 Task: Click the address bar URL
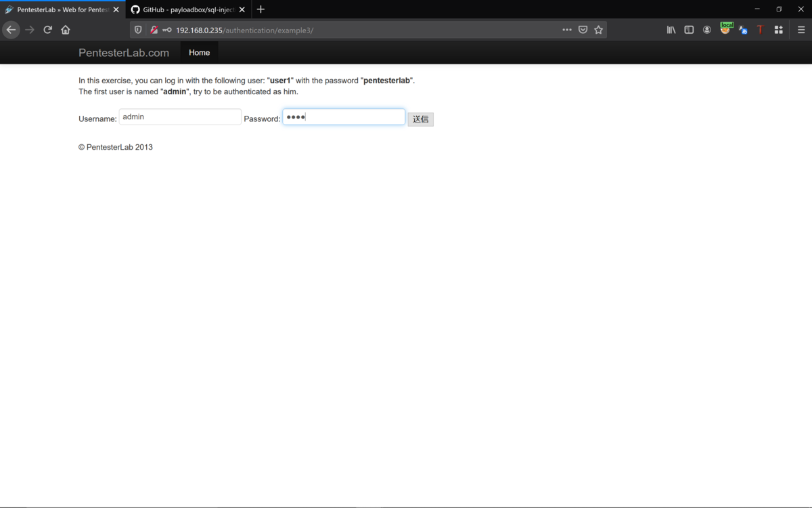click(244, 30)
